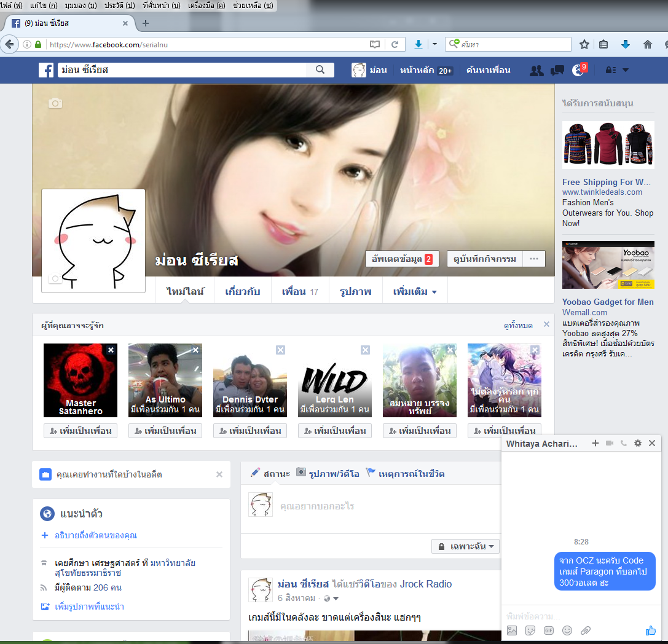
Task: Open notifications globe with 9 badge
Action: [578, 69]
